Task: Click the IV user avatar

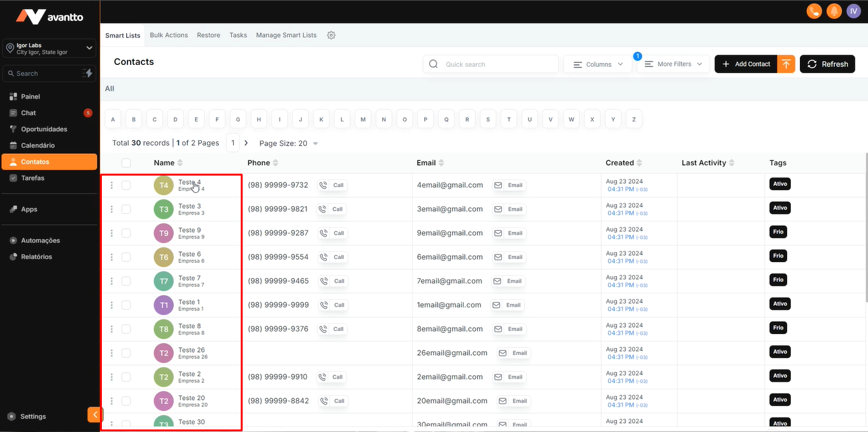Action: tap(853, 11)
